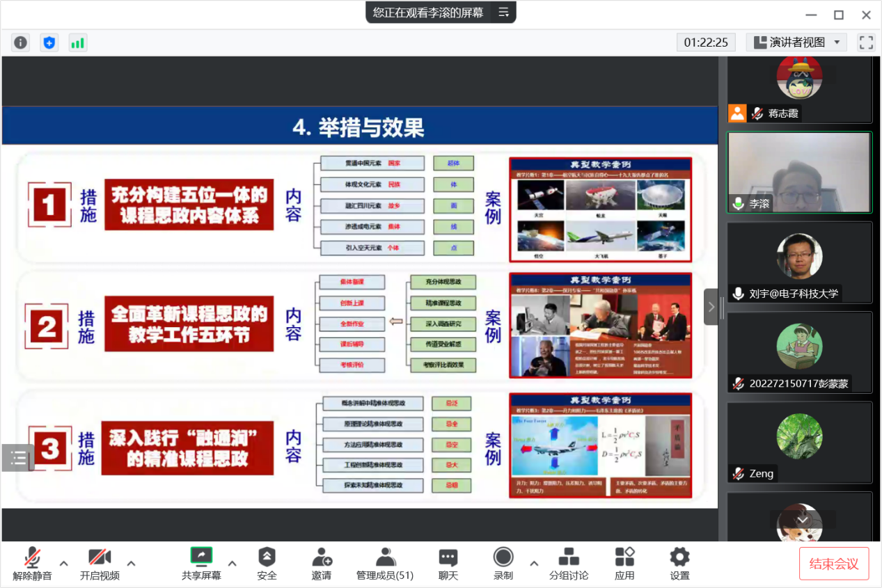Open the 安全 security menu
This screenshot has height=588, width=882.
coord(267,564)
